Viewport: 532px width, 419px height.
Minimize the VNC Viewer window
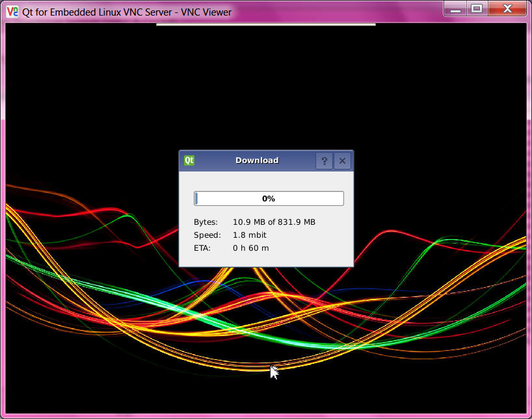(x=455, y=8)
